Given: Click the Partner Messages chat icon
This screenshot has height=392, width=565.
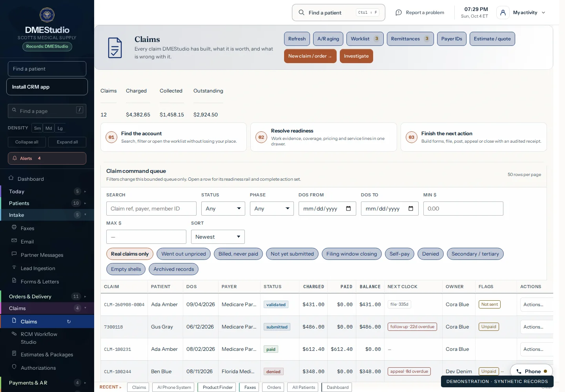Looking at the screenshot, I should coord(14,254).
